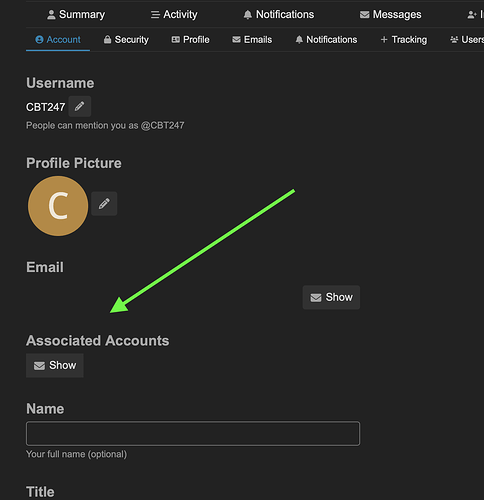Viewport: 484px width, 500px height.
Task: Open the Tracking preferences tab
Action: click(404, 40)
